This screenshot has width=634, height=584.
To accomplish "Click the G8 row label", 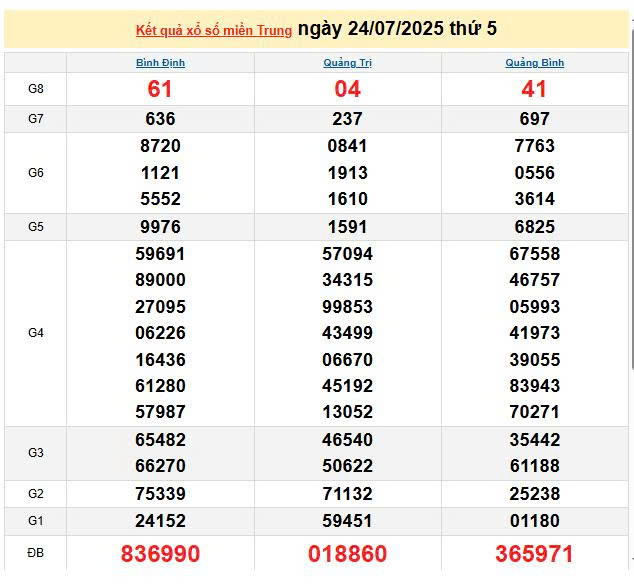I will pos(36,89).
